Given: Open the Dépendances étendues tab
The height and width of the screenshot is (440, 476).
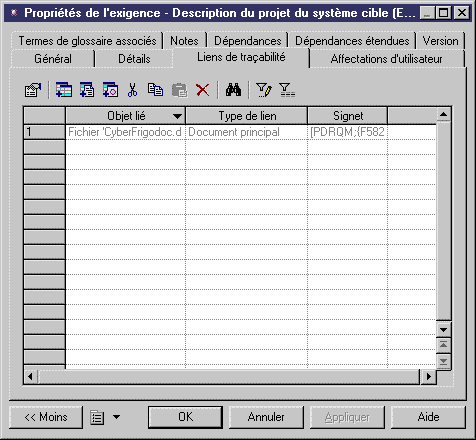Looking at the screenshot, I should click(x=352, y=41).
